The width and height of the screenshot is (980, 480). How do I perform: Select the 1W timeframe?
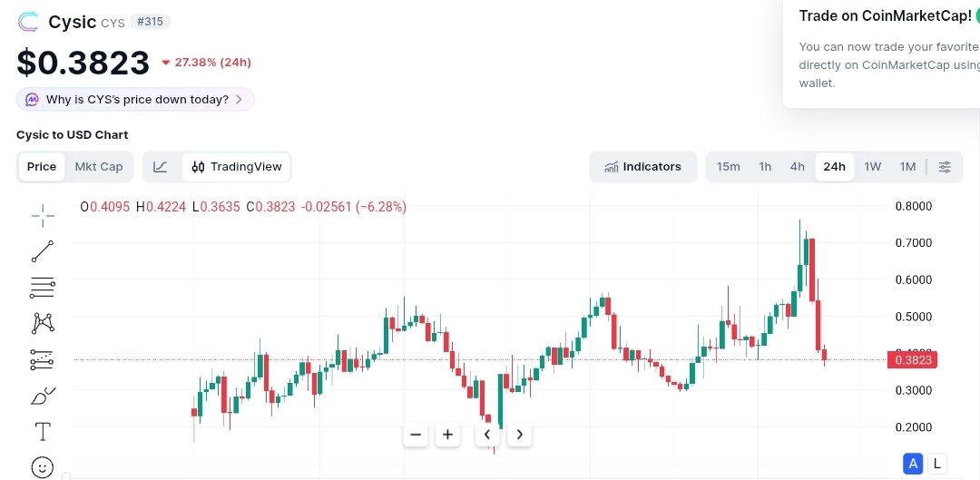872,167
